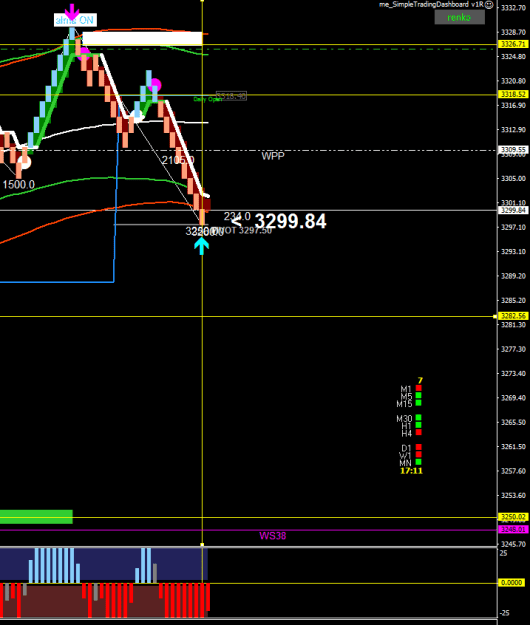
Task: Click the 3299.84 current price tag on axis
Action: (x=513, y=210)
